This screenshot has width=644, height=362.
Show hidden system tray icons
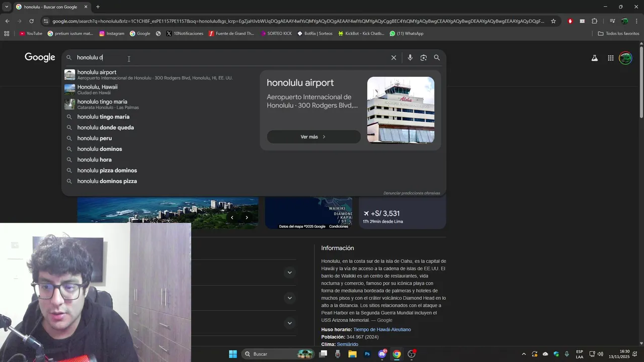[x=523, y=354]
